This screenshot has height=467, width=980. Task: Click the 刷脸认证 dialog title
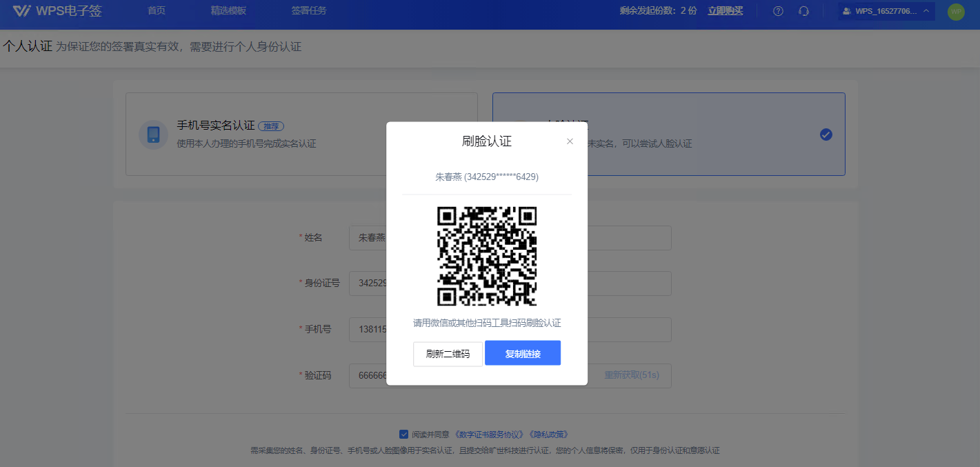pos(487,141)
